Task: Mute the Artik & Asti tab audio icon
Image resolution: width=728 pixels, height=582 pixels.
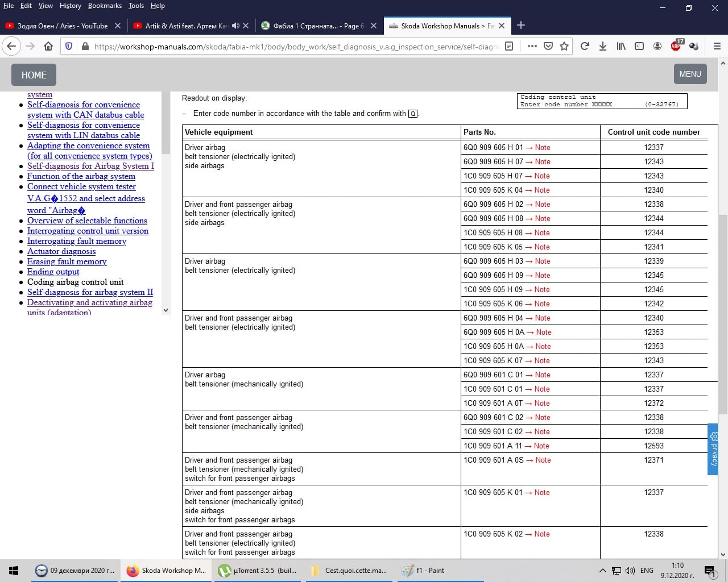Action: tap(236, 26)
